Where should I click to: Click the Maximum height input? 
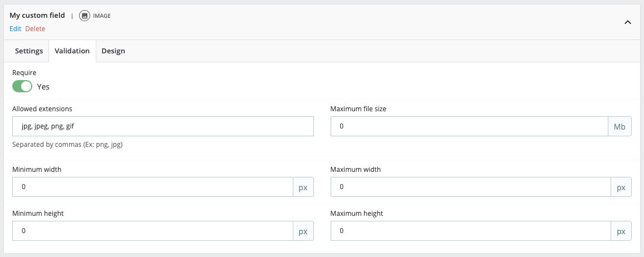[470, 231]
